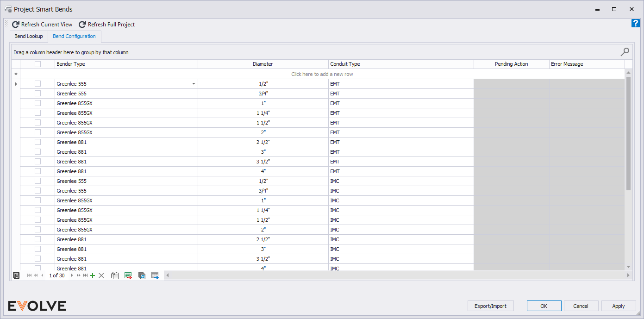Viewport: 644px width, 319px height.
Task: Click the vertical scrollbar thumb
Action: click(x=628, y=133)
